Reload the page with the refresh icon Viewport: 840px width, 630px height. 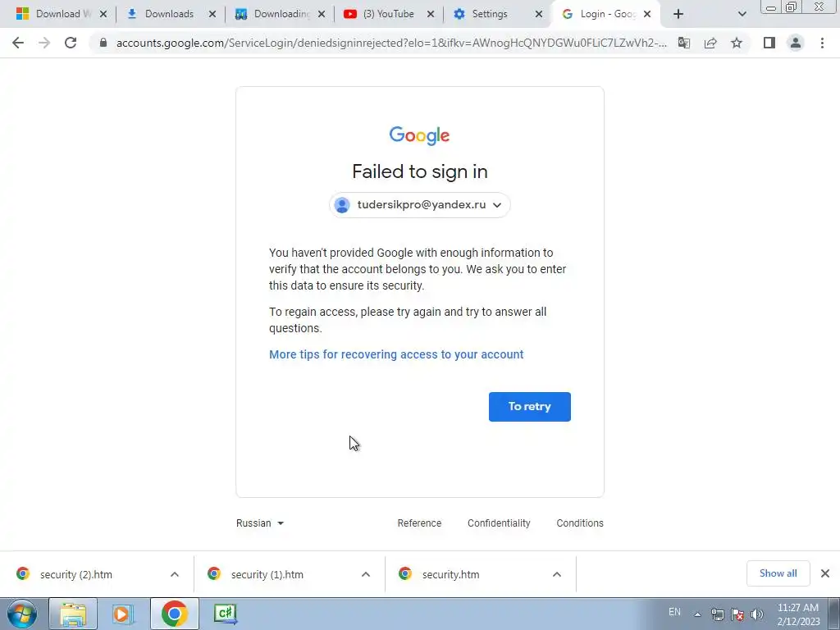coord(71,43)
